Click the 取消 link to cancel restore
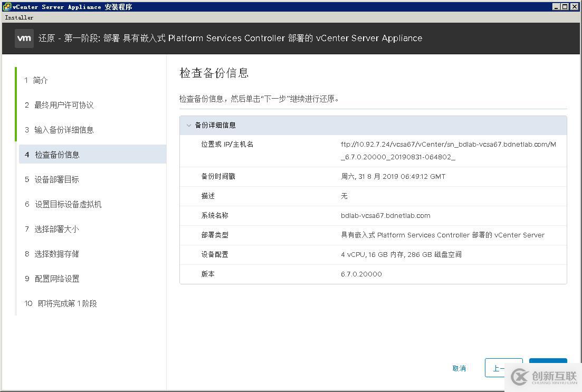Image resolution: width=582 pixels, height=392 pixels. 459,368
